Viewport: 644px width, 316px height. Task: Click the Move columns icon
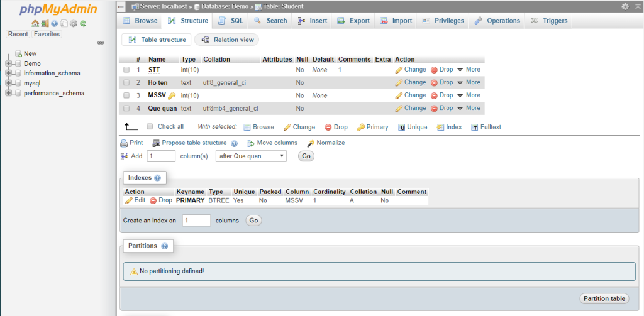[x=251, y=143]
